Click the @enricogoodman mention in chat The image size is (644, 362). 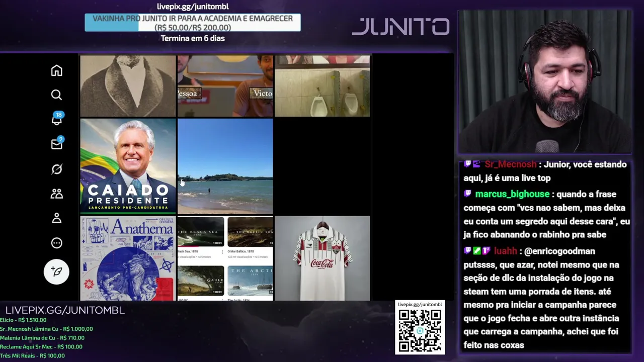(x=559, y=251)
